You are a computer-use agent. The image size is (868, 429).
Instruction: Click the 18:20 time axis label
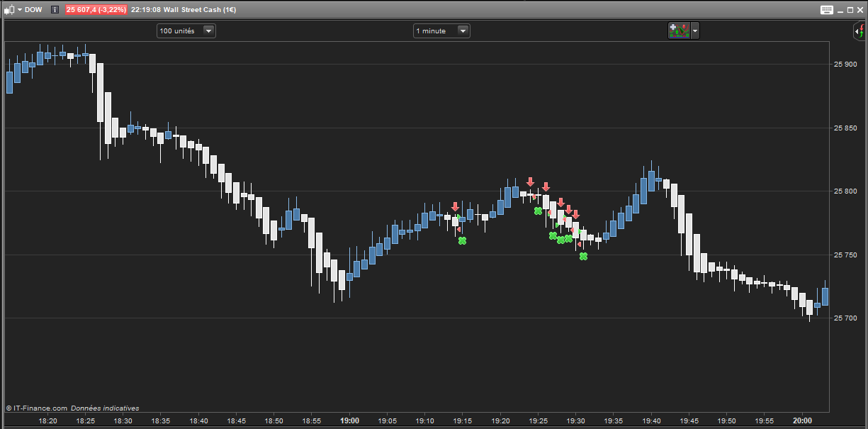click(47, 420)
